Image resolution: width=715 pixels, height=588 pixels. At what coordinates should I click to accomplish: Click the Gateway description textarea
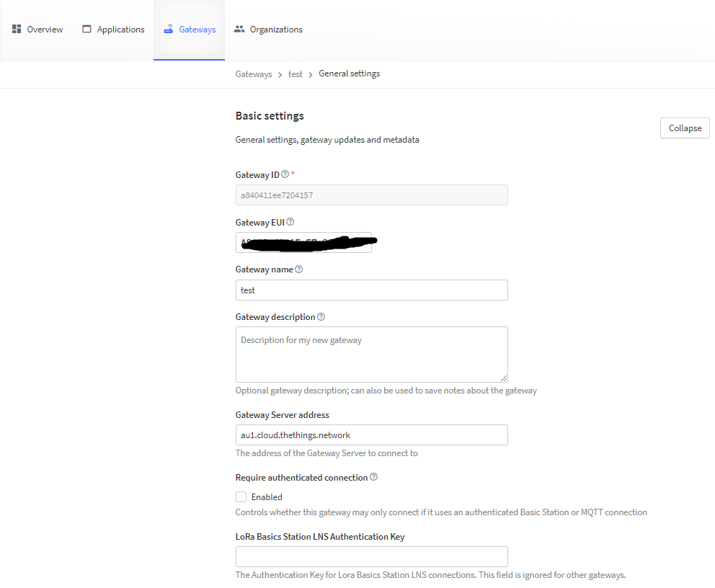tap(371, 353)
